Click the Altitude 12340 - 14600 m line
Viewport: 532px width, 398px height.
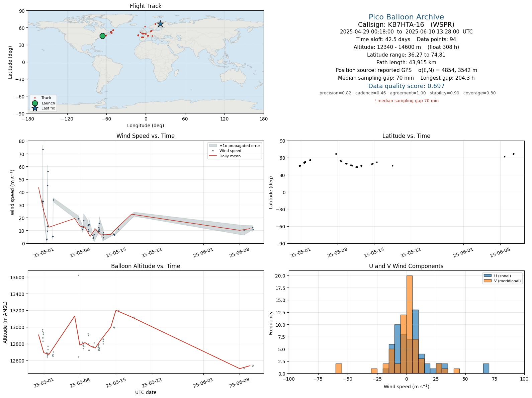406,47
